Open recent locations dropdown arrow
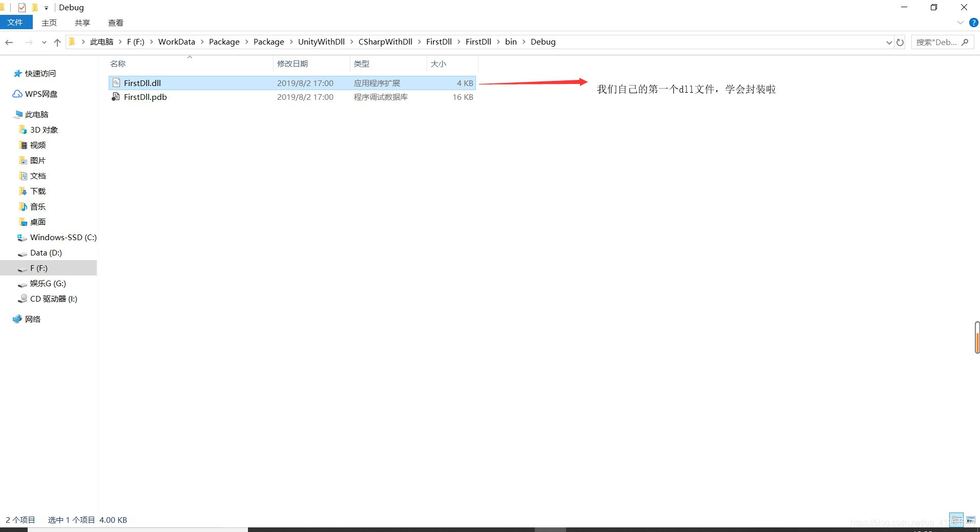Viewport: 980px width, 532px height. 44,42
